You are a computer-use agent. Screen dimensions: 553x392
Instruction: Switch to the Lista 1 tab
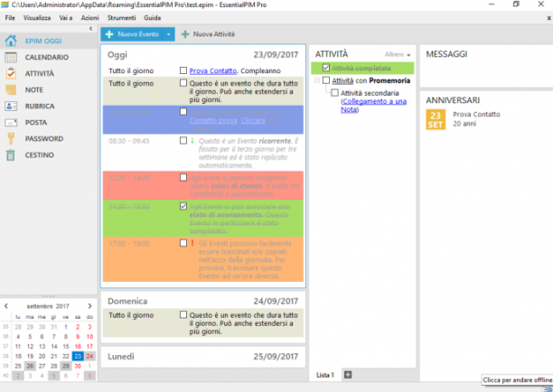point(324,375)
